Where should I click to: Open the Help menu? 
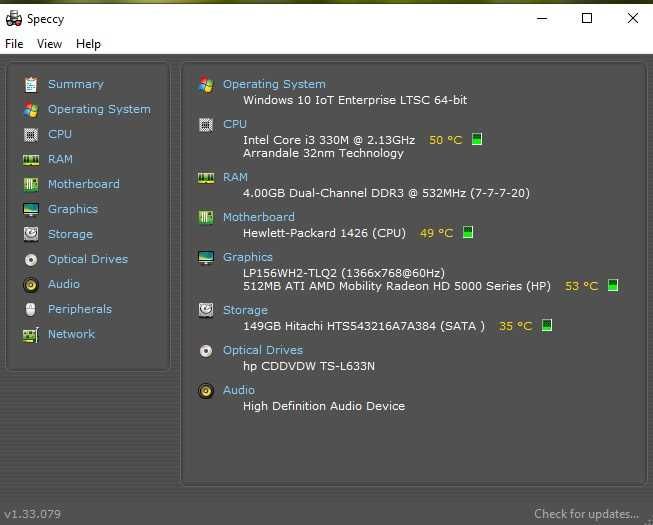pyautogui.click(x=88, y=44)
